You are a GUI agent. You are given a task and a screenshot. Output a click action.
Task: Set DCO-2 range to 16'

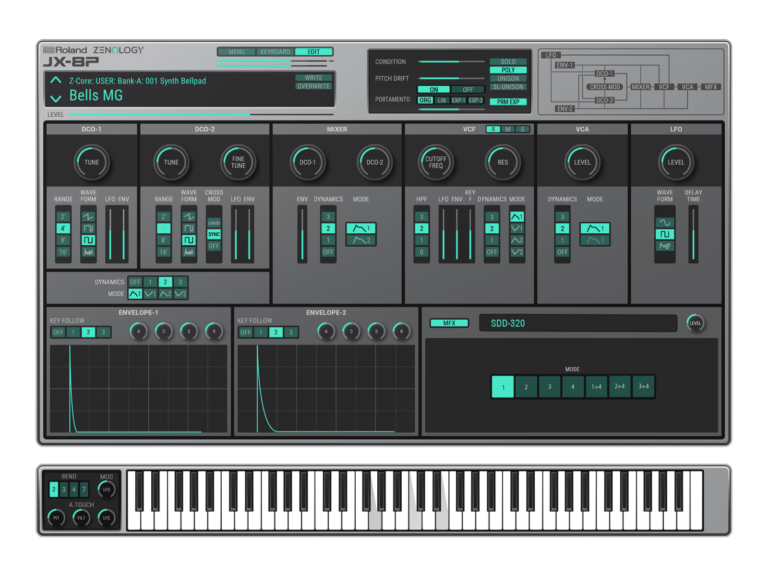[164, 252]
